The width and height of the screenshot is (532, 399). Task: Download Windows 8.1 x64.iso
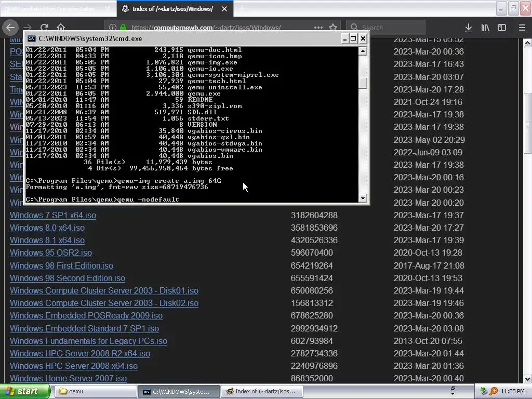[x=47, y=240]
